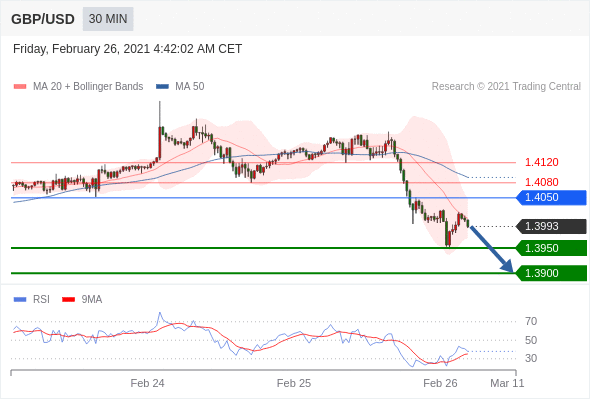
Task: Click the 9MA legend label
Action: pyautogui.click(x=92, y=300)
